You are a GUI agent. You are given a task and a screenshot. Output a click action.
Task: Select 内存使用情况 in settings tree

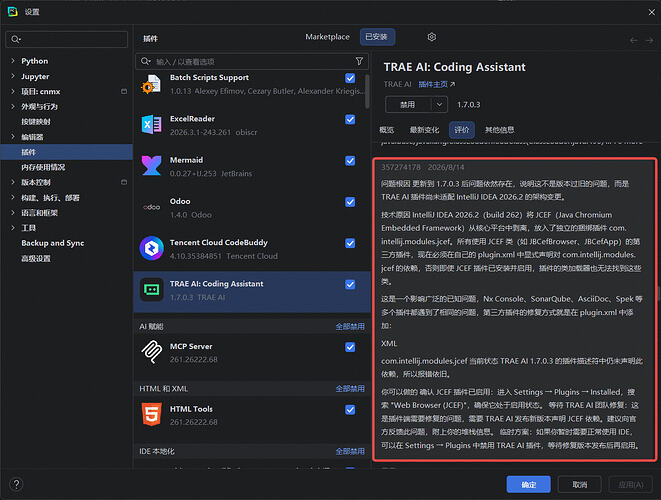tap(43, 167)
